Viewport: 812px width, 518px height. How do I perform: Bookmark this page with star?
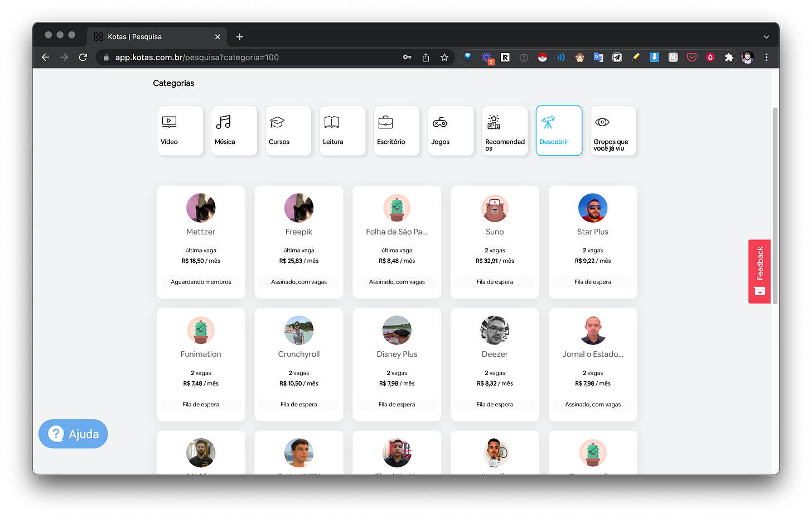point(444,57)
